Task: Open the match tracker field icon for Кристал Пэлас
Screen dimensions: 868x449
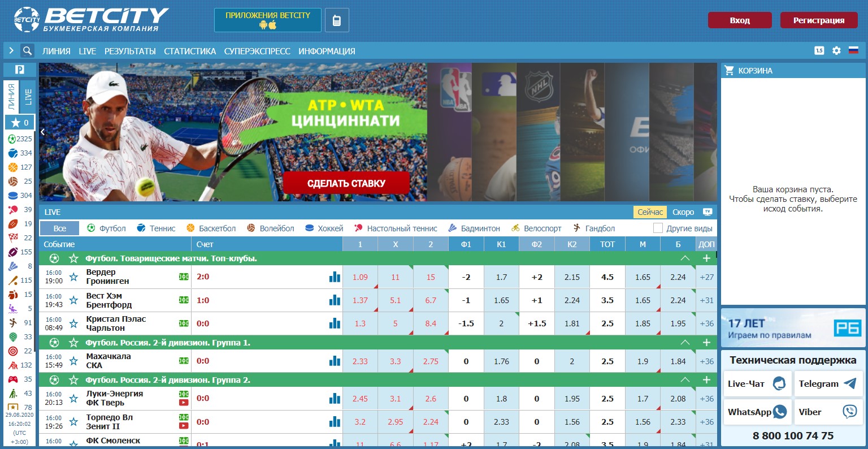Action: 184,323
